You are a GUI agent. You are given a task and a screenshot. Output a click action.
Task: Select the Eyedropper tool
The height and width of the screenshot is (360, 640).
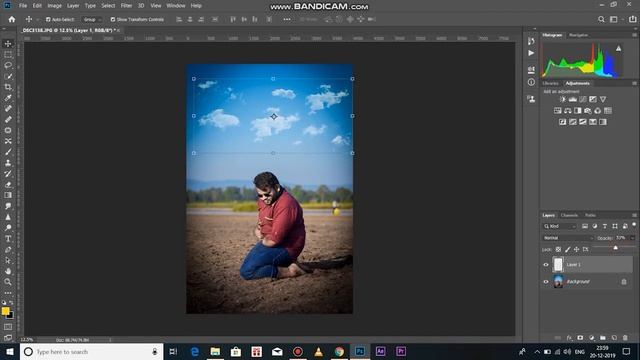point(8,98)
